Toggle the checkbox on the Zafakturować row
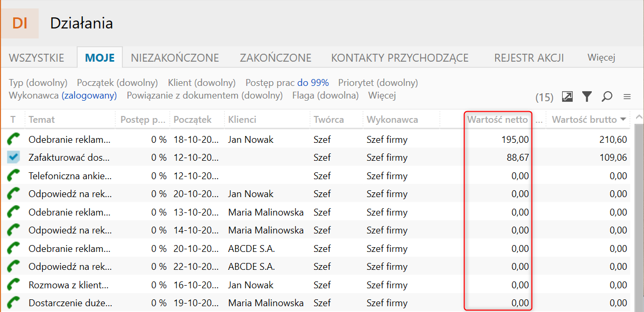The image size is (644, 312). pos(14,158)
